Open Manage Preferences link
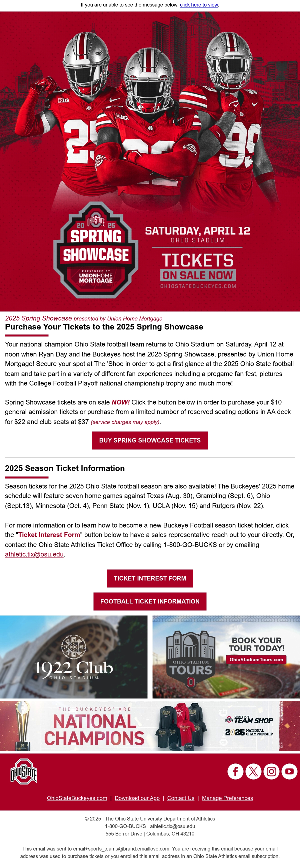 227,798
